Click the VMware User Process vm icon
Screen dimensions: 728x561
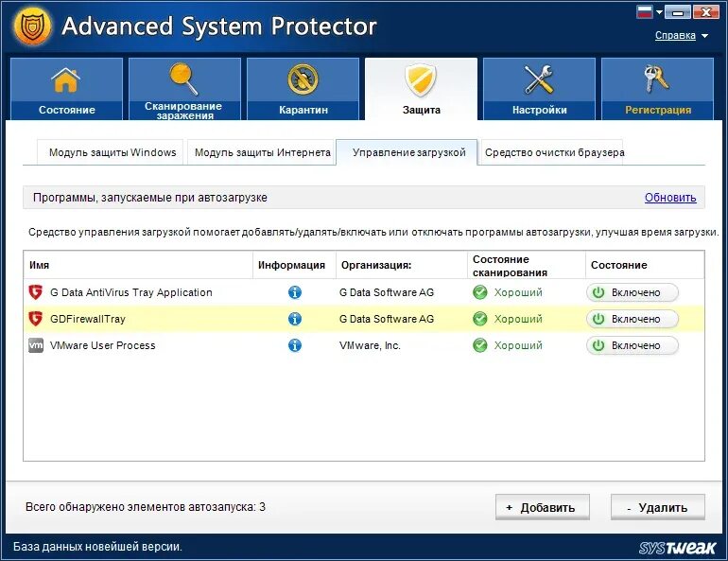(36, 345)
